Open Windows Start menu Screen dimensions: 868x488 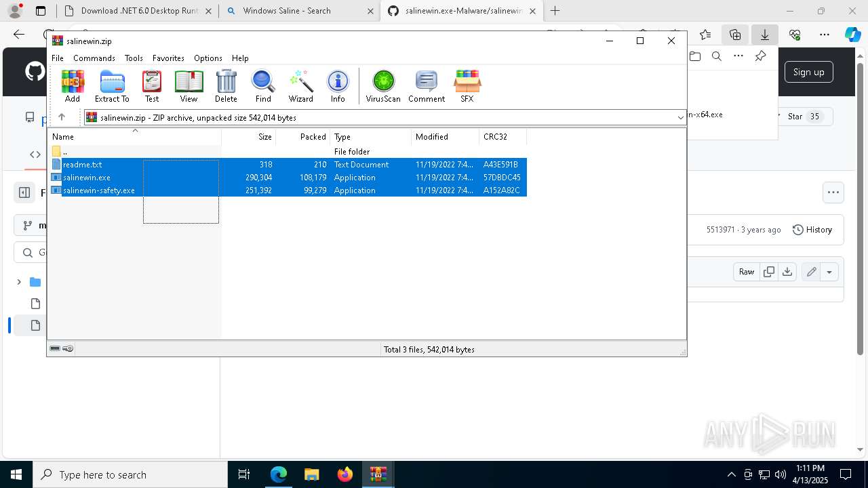point(16,474)
